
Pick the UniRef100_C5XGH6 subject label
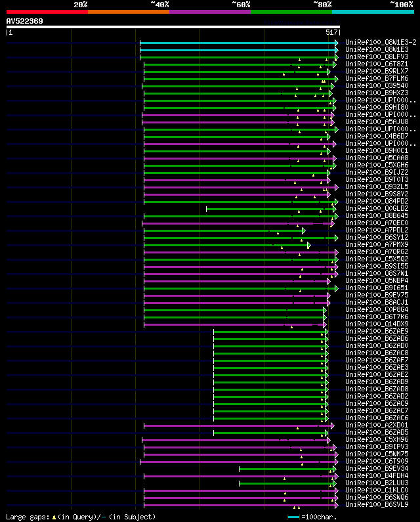coord(377,165)
